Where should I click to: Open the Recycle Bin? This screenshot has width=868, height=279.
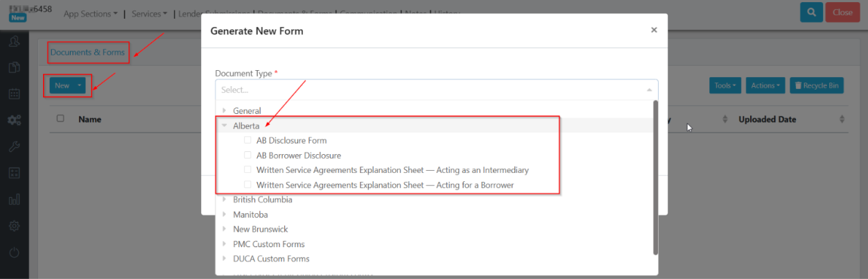tap(817, 85)
